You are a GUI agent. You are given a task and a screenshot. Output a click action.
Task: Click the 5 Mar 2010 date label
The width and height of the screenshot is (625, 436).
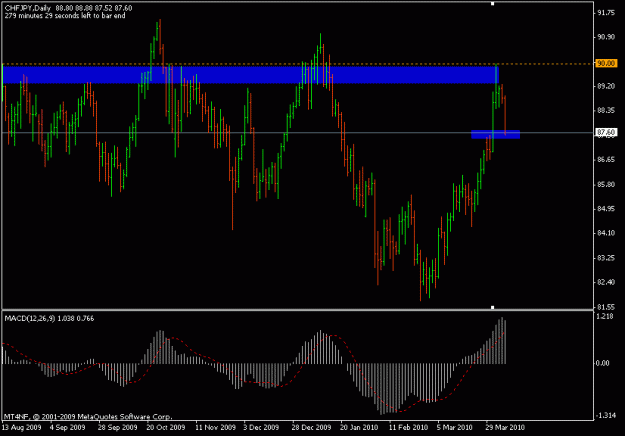pos(454,428)
